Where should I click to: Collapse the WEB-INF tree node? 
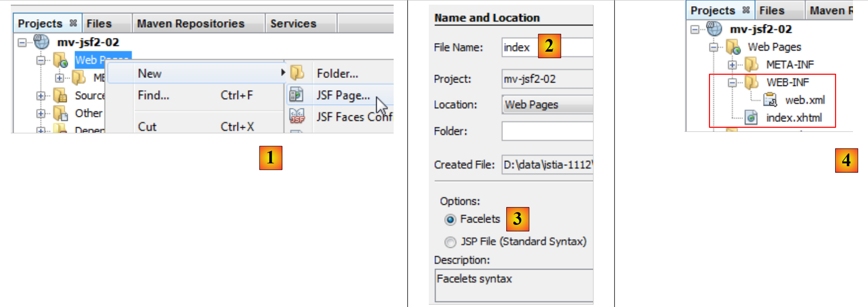point(732,83)
